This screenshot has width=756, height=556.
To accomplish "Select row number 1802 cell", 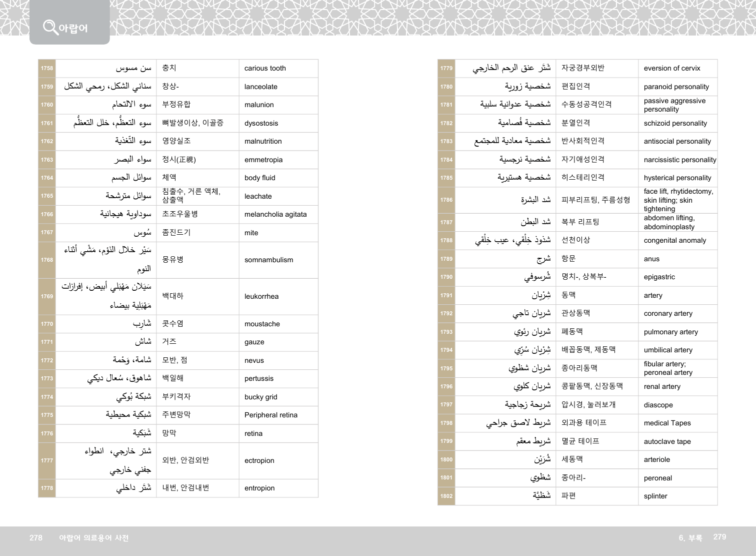I will 446,496.
